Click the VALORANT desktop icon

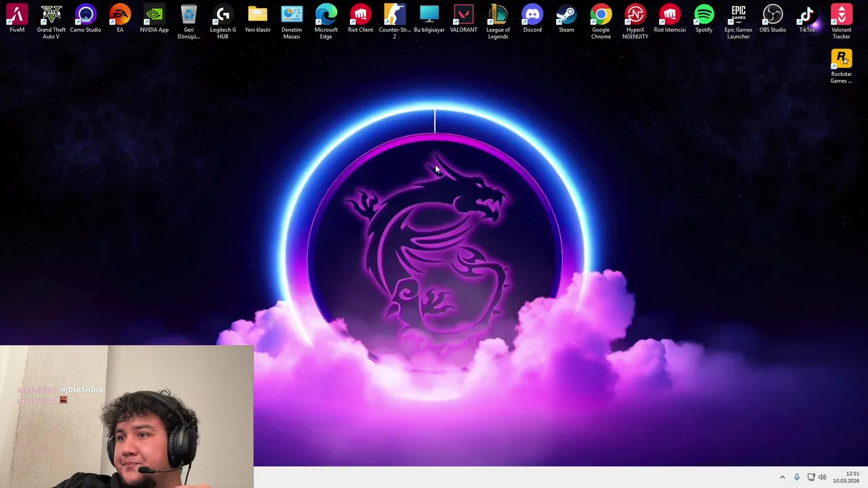464,19
